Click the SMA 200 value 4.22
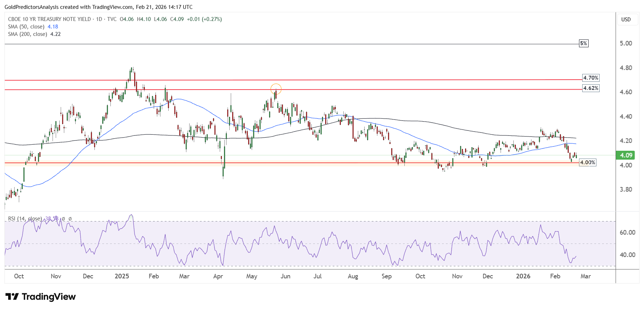The width and height of the screenshot is (644, 310). (56, 34)
